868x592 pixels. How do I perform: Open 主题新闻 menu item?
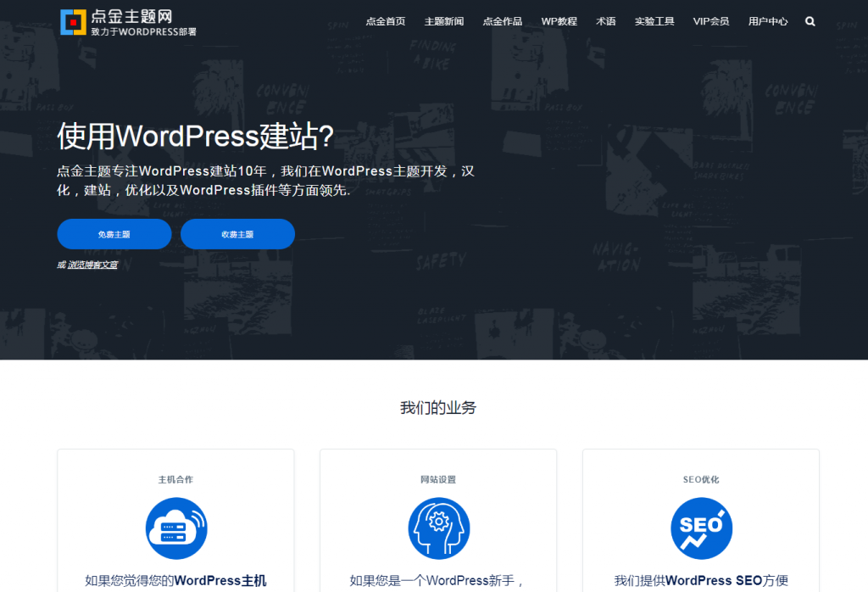pos(444,21)
